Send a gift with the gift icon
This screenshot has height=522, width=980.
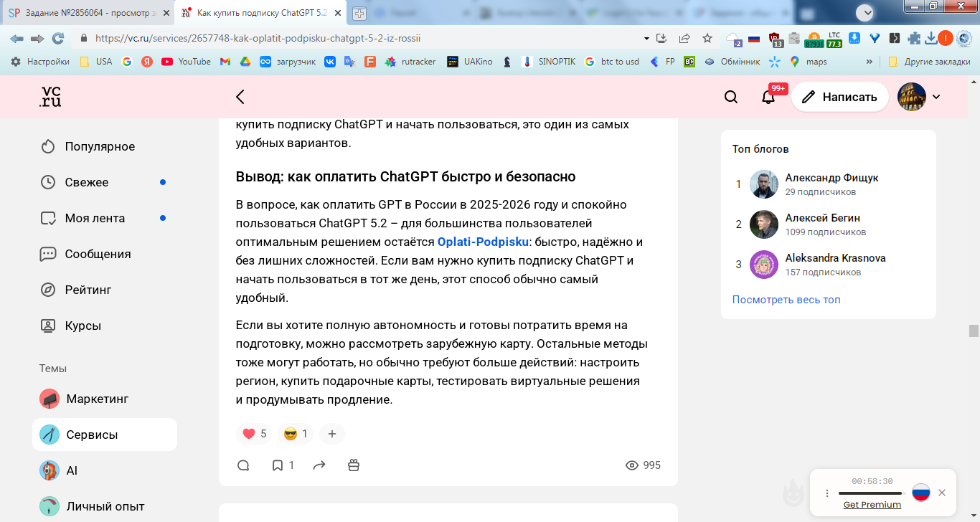pyautogui.click(x=353, y=465)
